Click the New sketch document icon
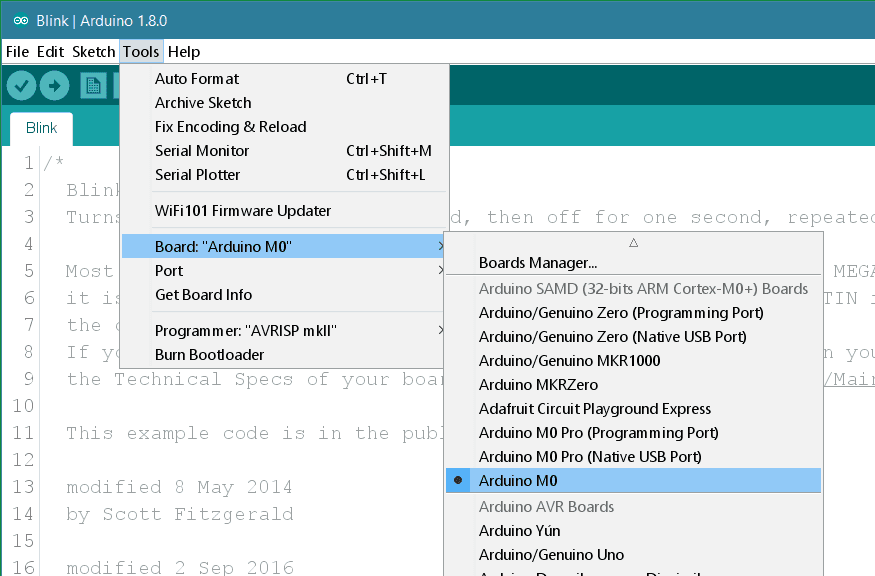This screenshot has width=875, height=576. (x=93, y=86)
